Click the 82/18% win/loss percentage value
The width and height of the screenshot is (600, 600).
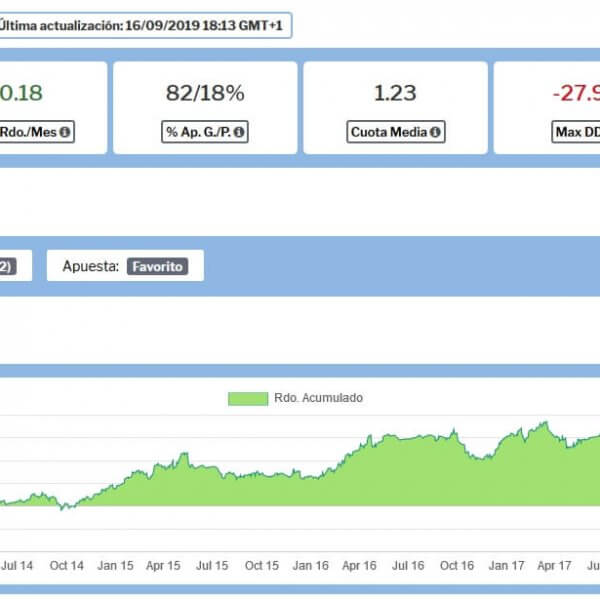pyautogui.click(x=205, y=93)
